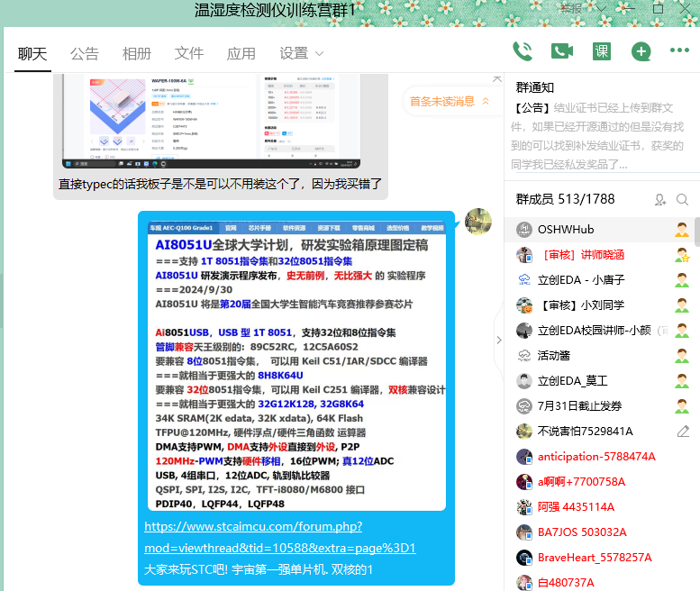Click avatar of BraveHeart_5578257A

524,558
